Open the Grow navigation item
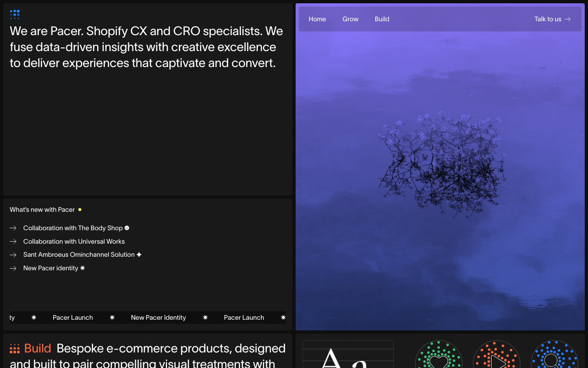The width and height of the screenshot is (588, 368). (350, 19)
